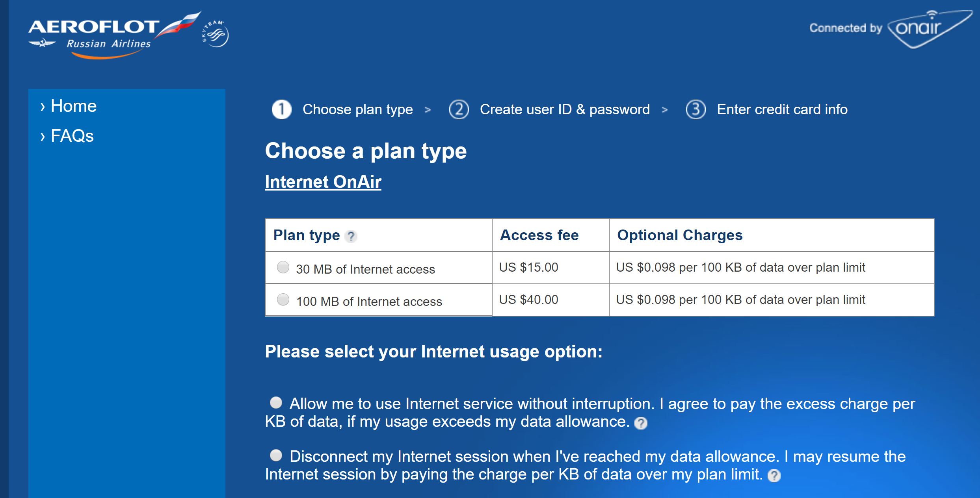Choose disconnect when data allowance reached
This screenshot has width=980, height=498.
276,455
